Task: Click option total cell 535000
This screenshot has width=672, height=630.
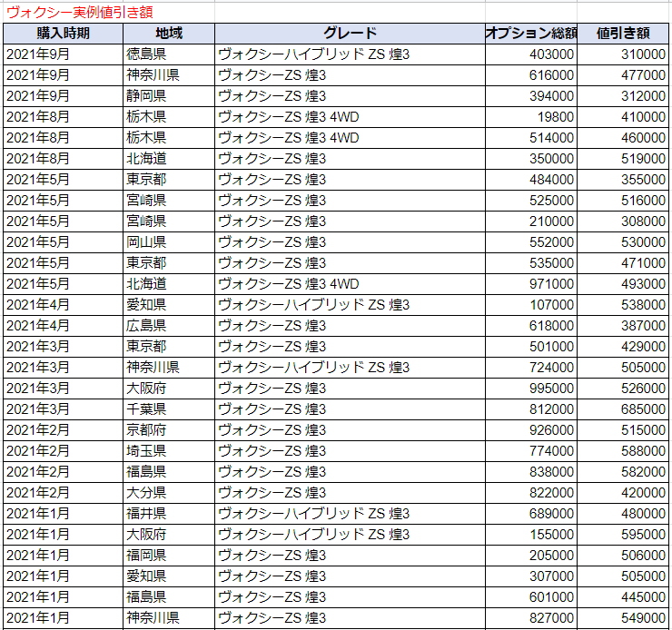Action: tap(531, 263)
